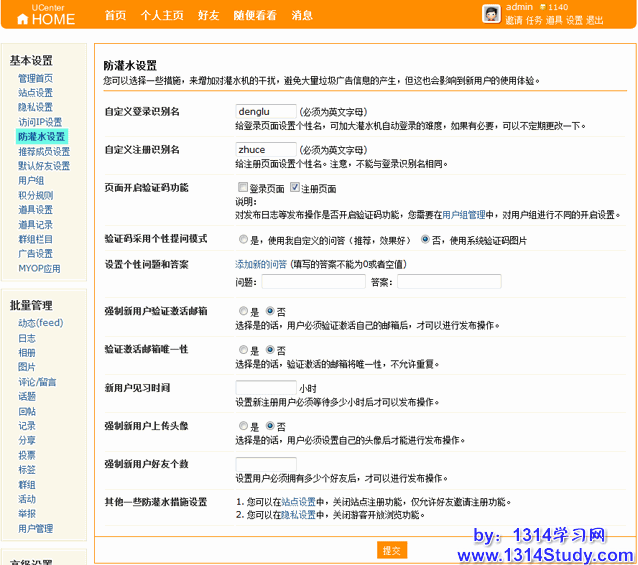
Task: Select 是 for 强制新用户上传头像
Action: point(243,426)
